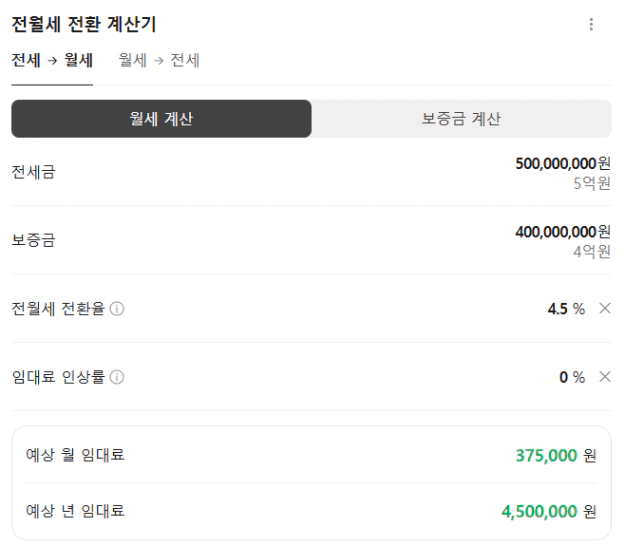Viewport: 625px width, 546px height.
Task: Show info for 전월세 전환율
Action: coord(117,309)
